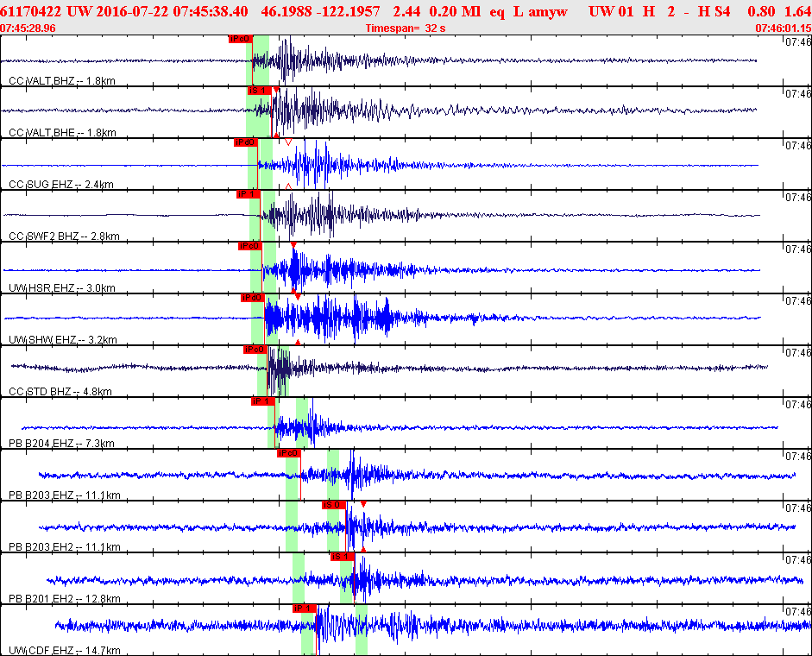This screenshot has height=656, width=812.
Task: Click the bottom red triangle marker on SHW EHZ
Action: 298,342
